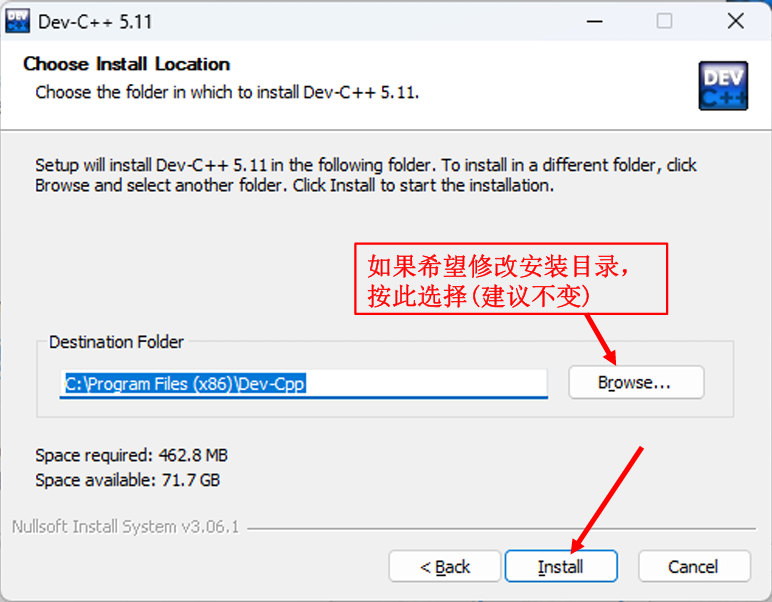Close the Dev-C++ installer window
772x602 pixels.
(x=735, y=21)
